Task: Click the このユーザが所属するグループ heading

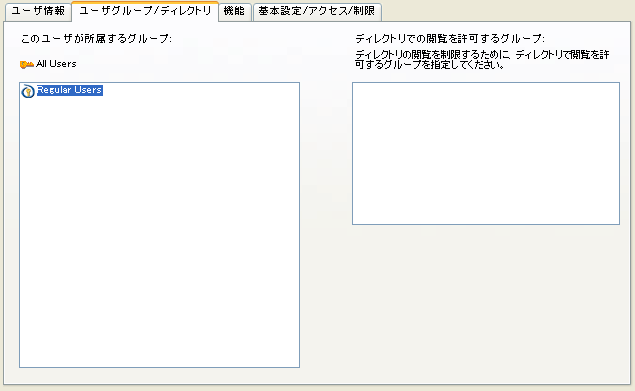Action: pyautogui.click(x=96, y=38)
